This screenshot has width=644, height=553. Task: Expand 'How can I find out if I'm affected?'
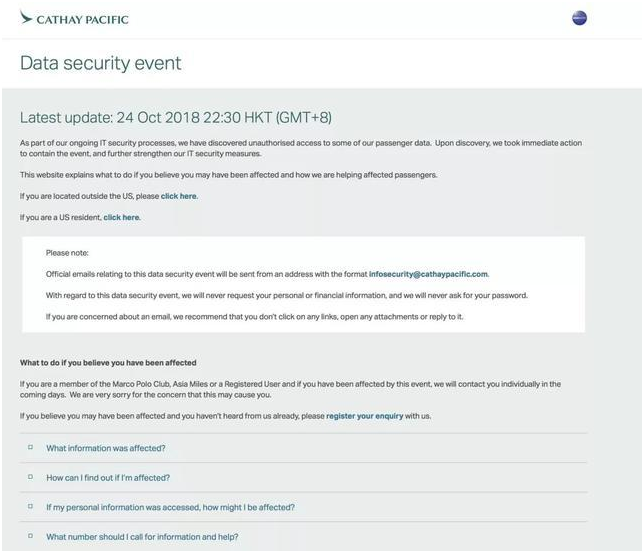(108, 477)
